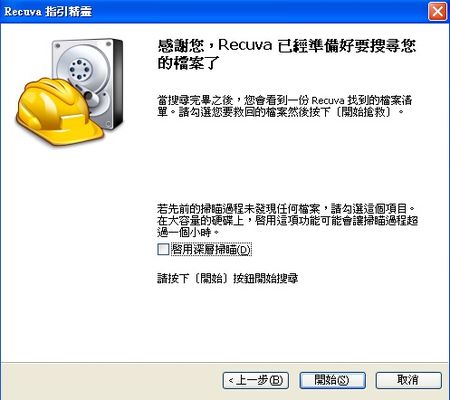The width and height of the screenshot is (450, 400).
Task: Click the spindle hub on the drive platter
Action: click(x=79, y=70)
